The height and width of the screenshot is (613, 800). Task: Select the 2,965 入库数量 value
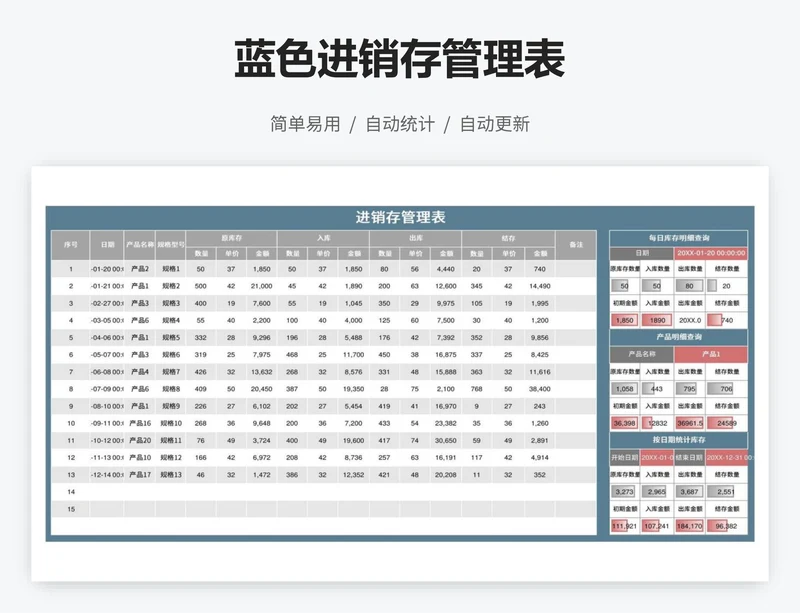[x=657, y=492]
